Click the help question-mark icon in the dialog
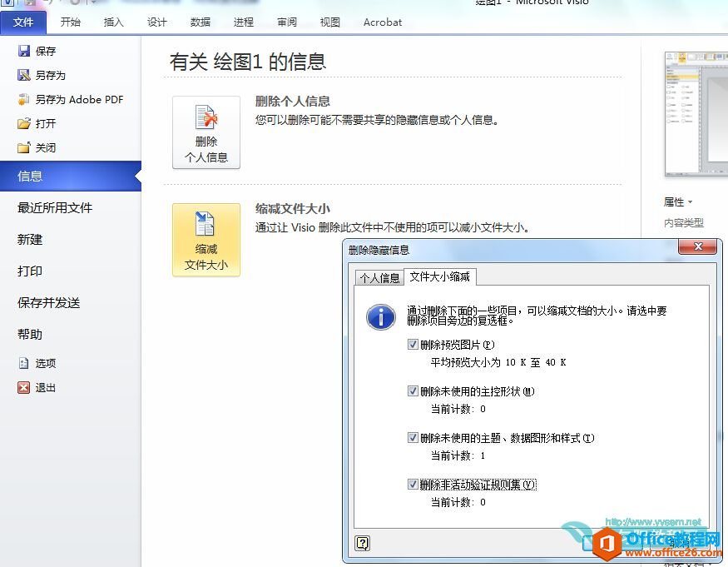 tap(362, 543)
